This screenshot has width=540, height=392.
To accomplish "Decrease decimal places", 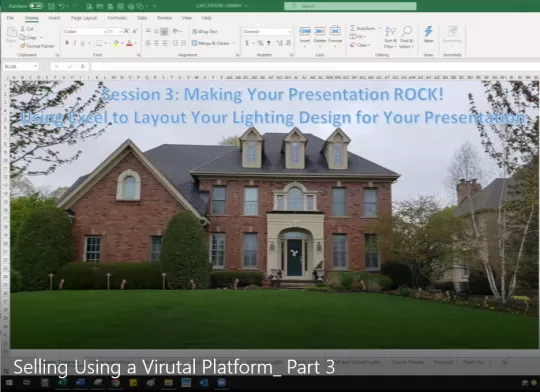I will click(288, 43).
